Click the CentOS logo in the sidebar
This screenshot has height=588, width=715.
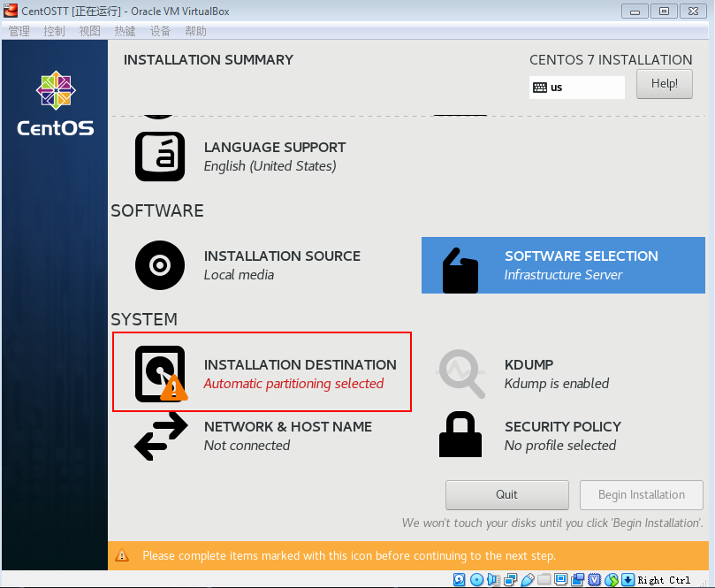click(56, 103)
